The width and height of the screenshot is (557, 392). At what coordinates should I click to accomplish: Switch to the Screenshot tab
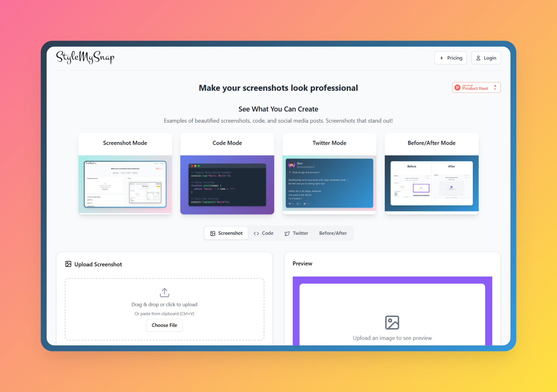tap(226, 233)
